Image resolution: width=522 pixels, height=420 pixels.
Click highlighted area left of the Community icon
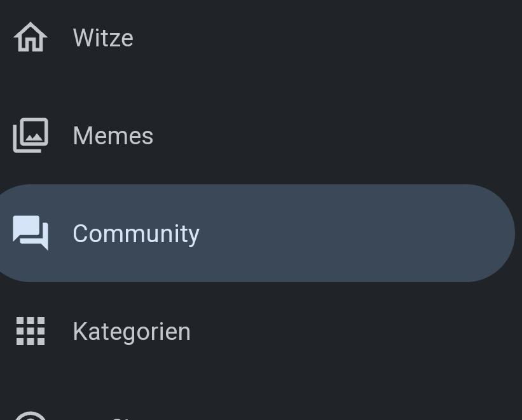(6, 233)
